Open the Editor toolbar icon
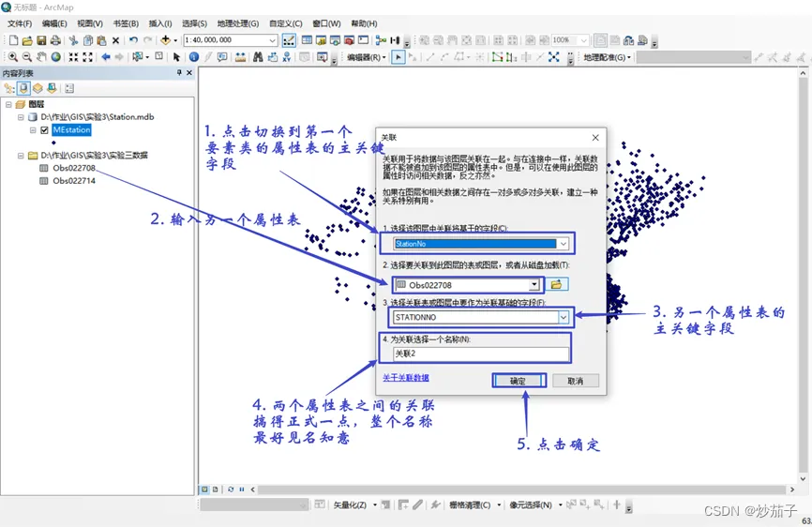 coord(289,40)
